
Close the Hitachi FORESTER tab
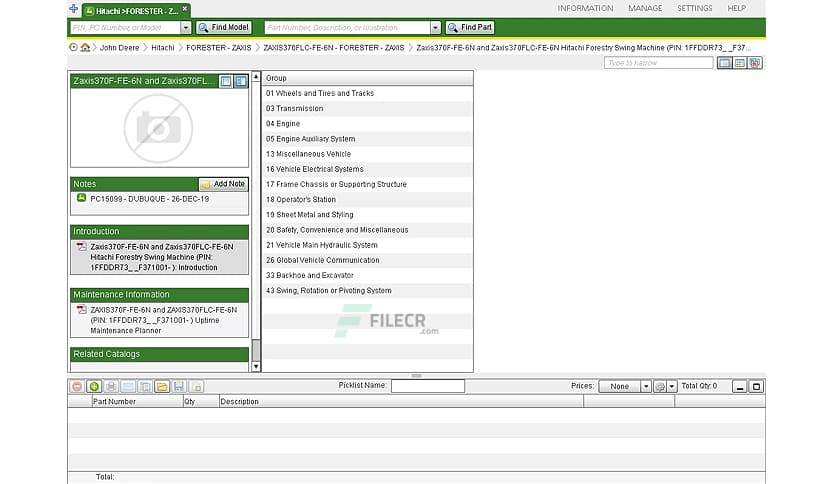184,9
